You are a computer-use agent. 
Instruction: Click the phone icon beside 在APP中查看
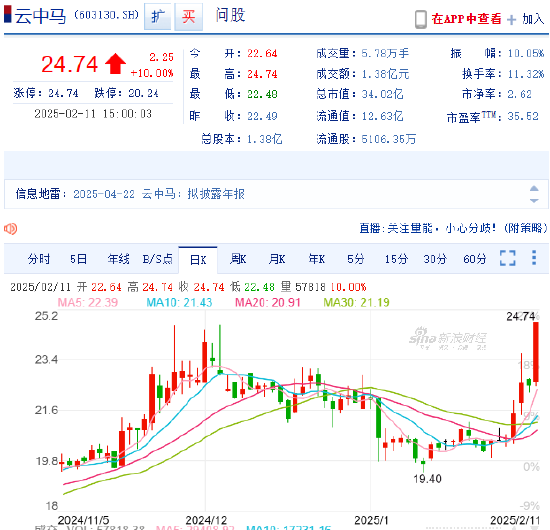tap(421, 19)
